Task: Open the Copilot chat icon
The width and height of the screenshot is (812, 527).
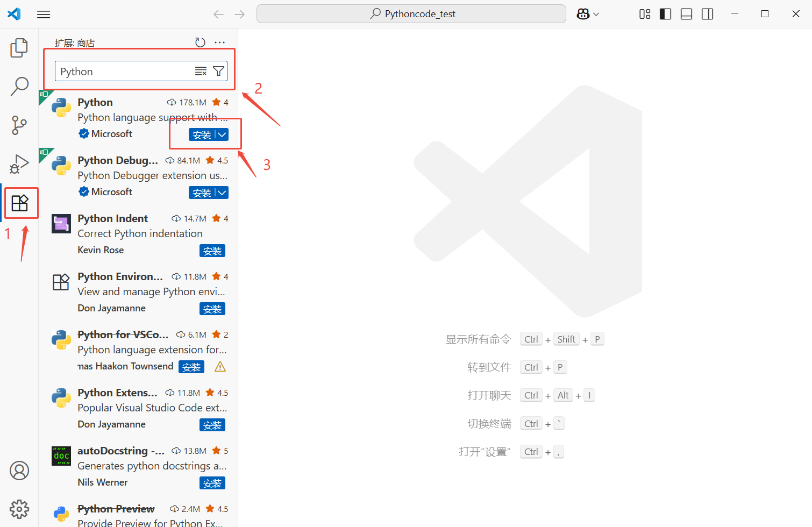Action: [x=583, y=14]
